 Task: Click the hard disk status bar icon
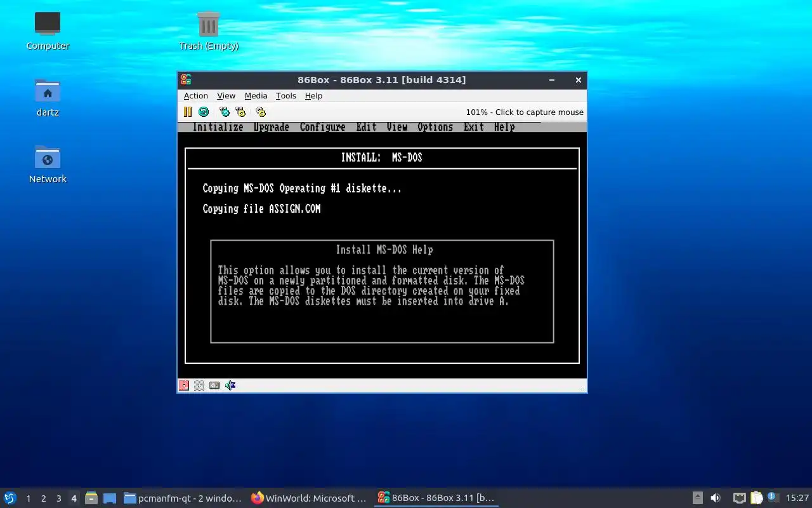coord(214,385)
